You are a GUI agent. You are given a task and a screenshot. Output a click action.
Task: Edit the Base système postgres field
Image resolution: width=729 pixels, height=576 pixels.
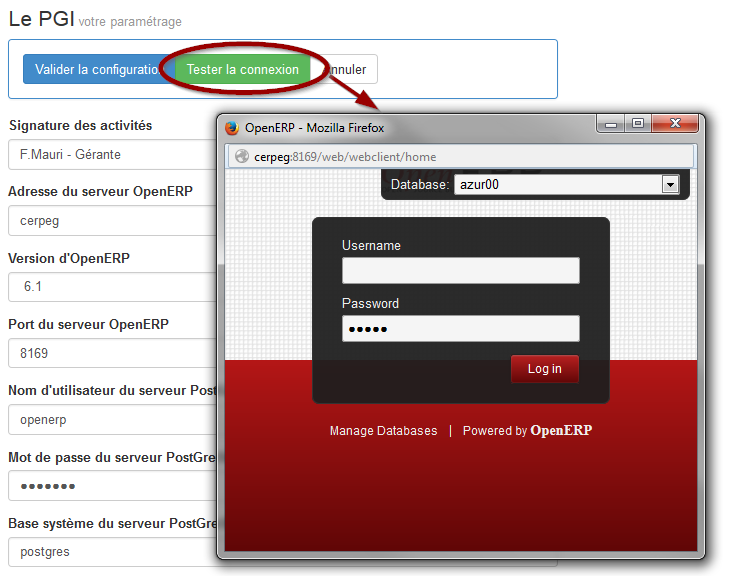pyautogui.click(x=113, y=552)
